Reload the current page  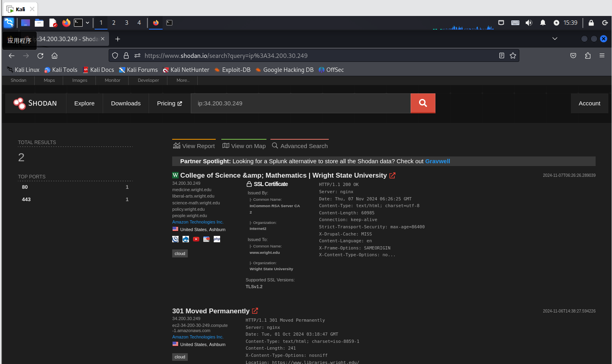(x=40, y=56)
